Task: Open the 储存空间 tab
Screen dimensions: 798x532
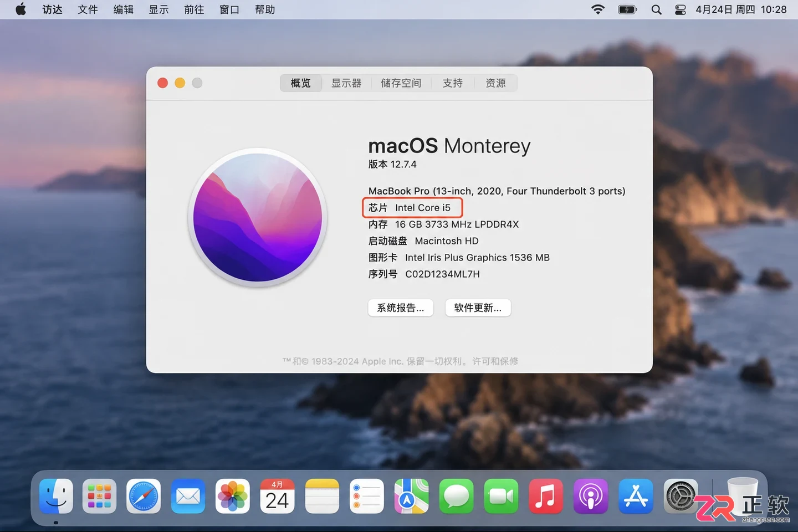Action: [401, 83]
